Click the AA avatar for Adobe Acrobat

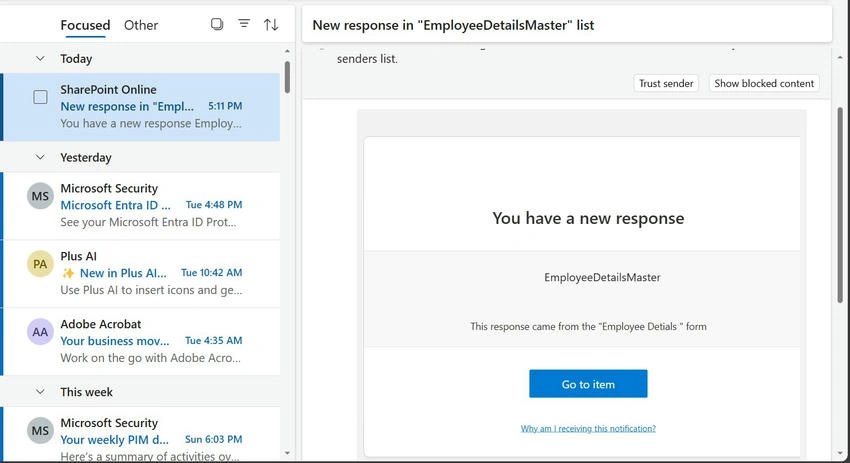tap(40, 332)
